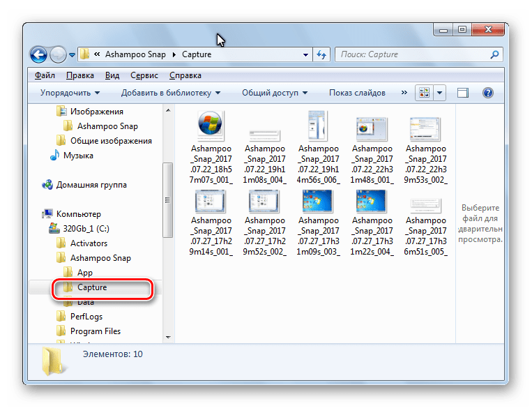Select Компьютер in navigation pane
Screen dimensions: 532x408
(x=79, y=214)
